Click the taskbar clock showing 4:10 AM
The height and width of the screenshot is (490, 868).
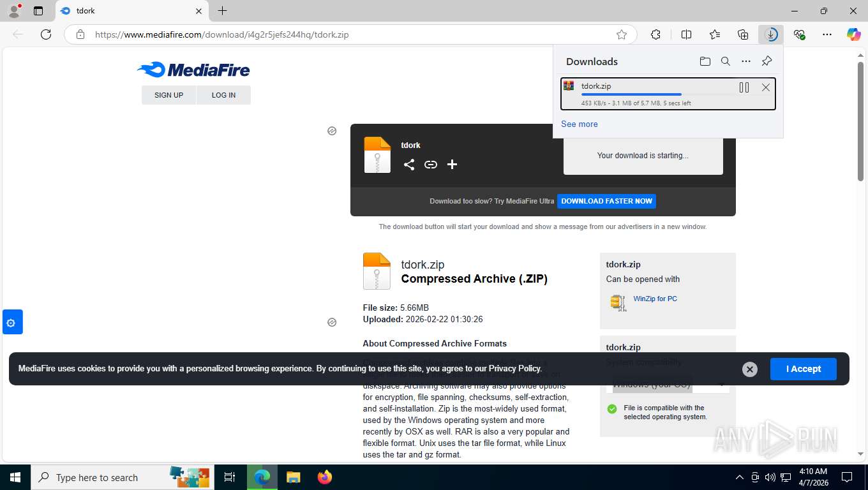tap(813, 477)
